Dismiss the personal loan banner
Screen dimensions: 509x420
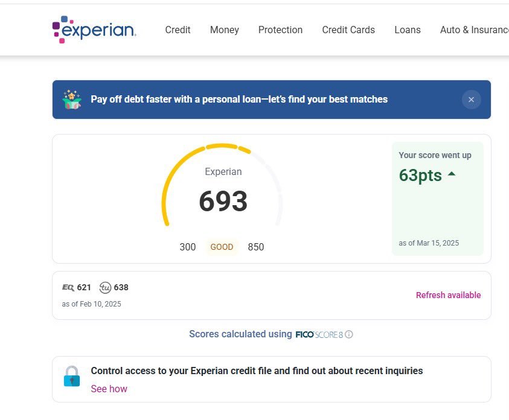click(471, 100)
